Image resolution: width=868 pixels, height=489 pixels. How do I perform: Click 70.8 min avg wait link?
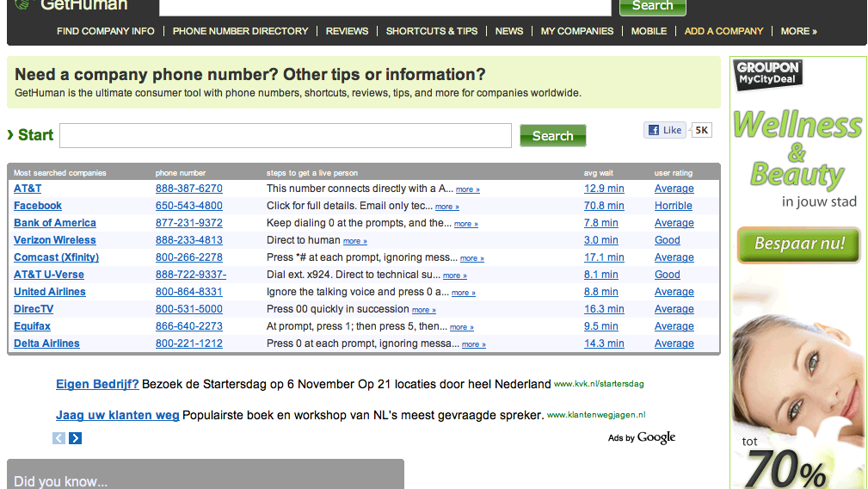pos(604,206)
